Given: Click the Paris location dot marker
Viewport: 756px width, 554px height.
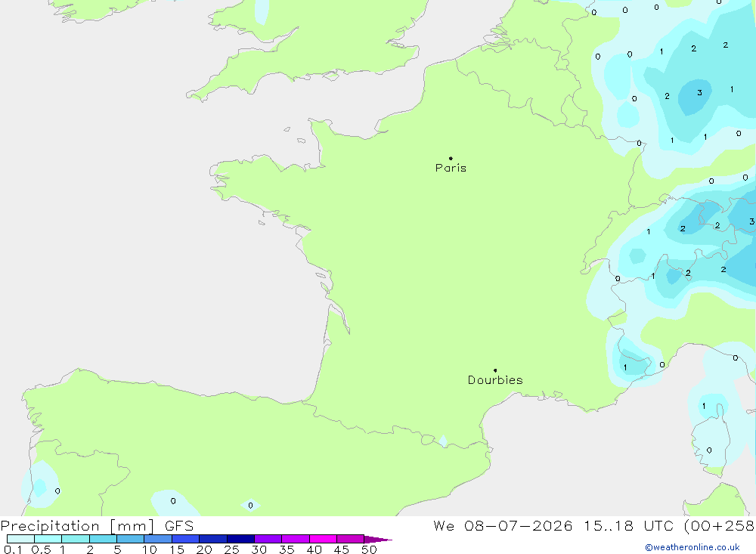Looking at the screenshot, I should click(451, 158).
